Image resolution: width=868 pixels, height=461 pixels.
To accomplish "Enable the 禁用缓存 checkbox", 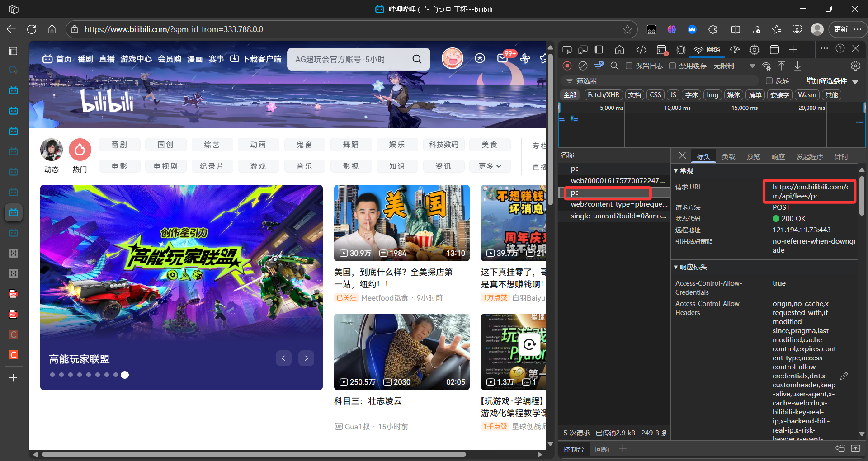I will coord(672,66).
